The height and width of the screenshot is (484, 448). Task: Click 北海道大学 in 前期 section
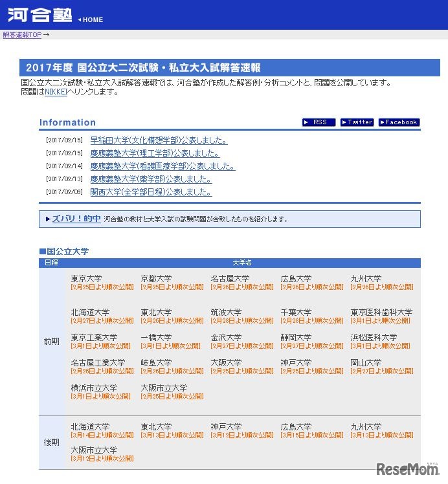pyautogui.click(x=90, y=313)
